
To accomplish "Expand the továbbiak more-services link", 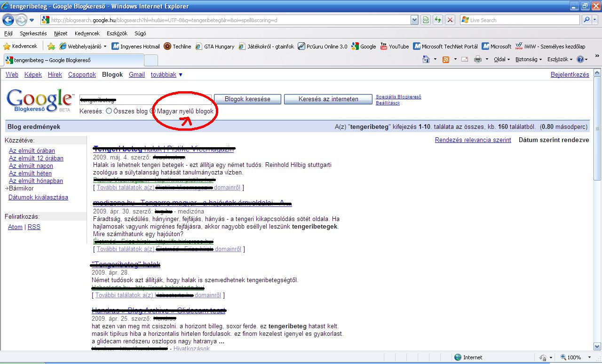I will (x=166, y=75).
